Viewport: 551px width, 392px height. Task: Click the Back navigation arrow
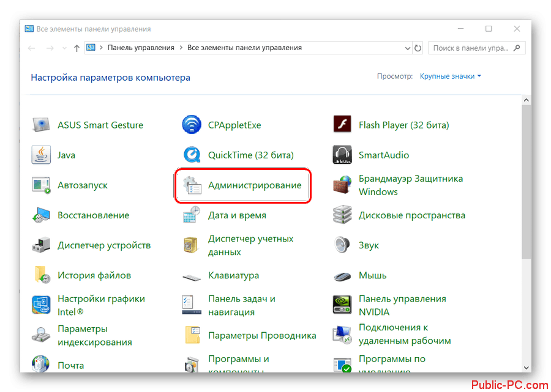click(x=32, y=48)
